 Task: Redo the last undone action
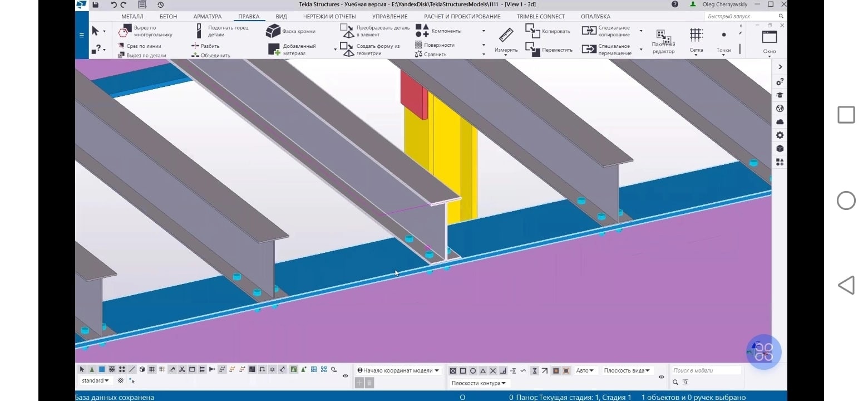click(123, 4)
